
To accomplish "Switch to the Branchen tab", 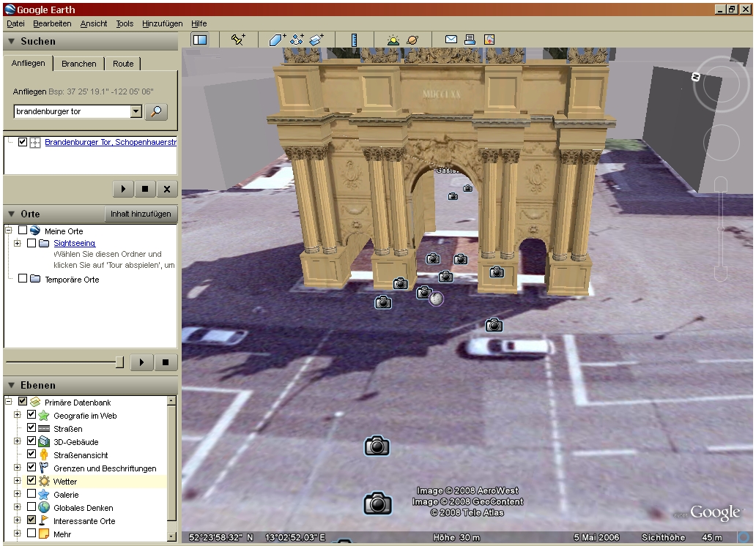I will click(79, 64).
